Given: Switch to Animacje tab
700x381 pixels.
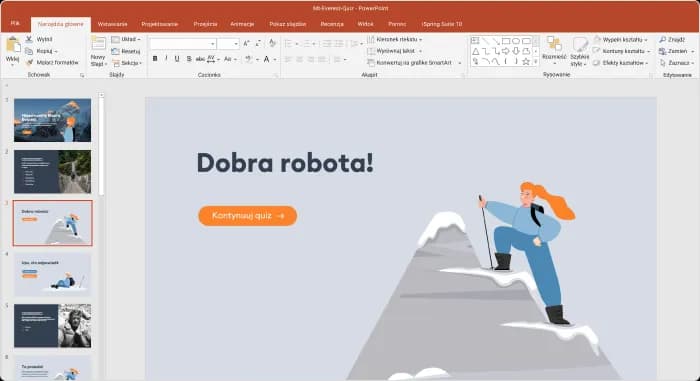Looking at the screenshot, I should (x=242, y=24).
